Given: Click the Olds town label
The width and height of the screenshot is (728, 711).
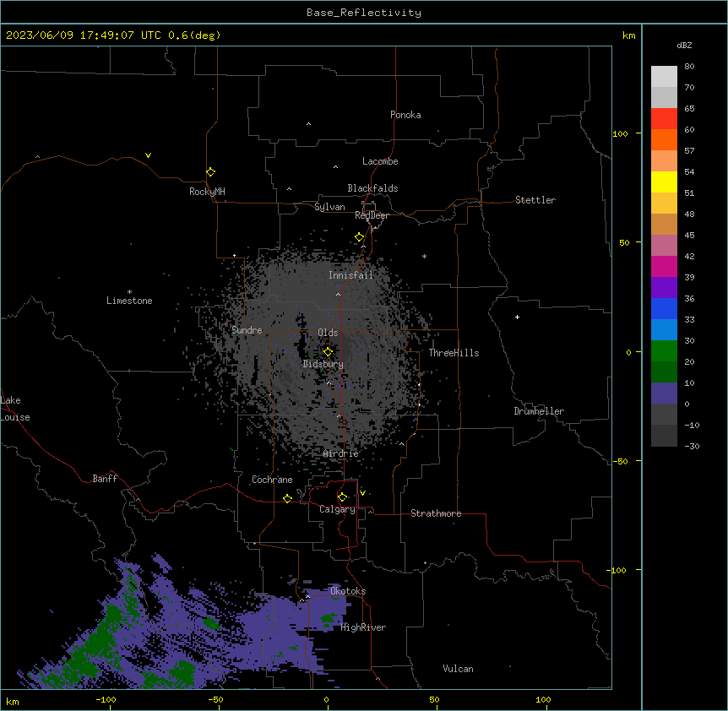Looking at the screenshot, I should point(328,333).
